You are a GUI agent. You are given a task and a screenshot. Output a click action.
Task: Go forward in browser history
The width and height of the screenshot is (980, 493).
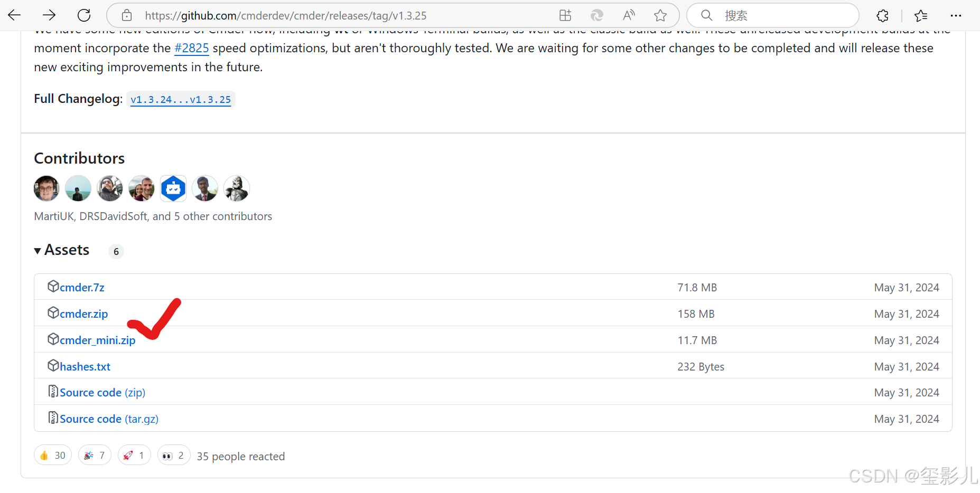coord(49,15)
